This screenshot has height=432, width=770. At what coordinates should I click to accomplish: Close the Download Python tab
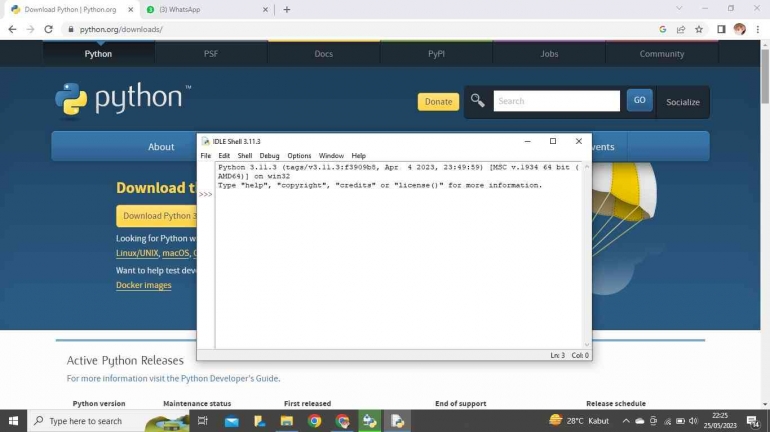tap(131, 9)
